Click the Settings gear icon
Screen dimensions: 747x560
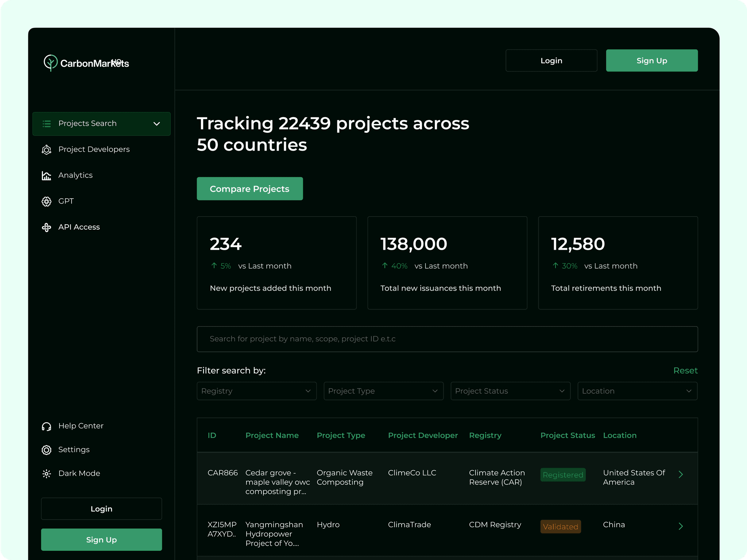[47, 450]
